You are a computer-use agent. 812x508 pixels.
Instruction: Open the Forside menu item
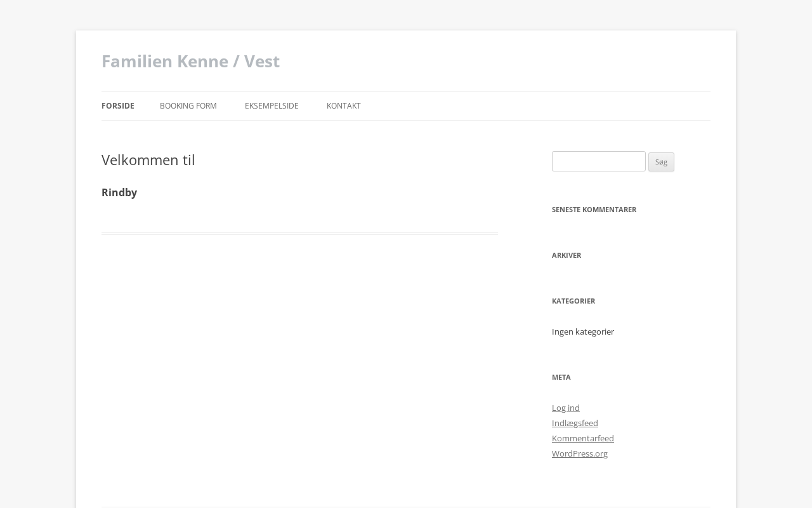pyautogui.click(x=118, y=106)
